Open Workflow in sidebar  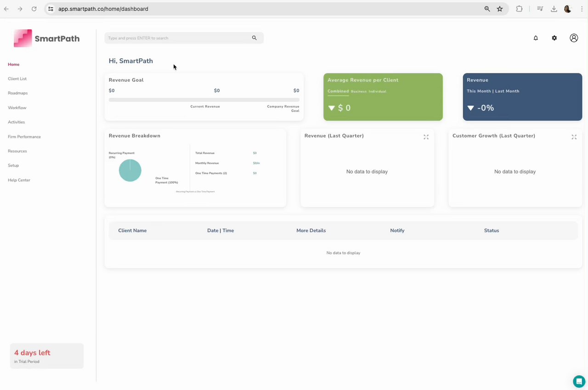[x=17, y=108]
